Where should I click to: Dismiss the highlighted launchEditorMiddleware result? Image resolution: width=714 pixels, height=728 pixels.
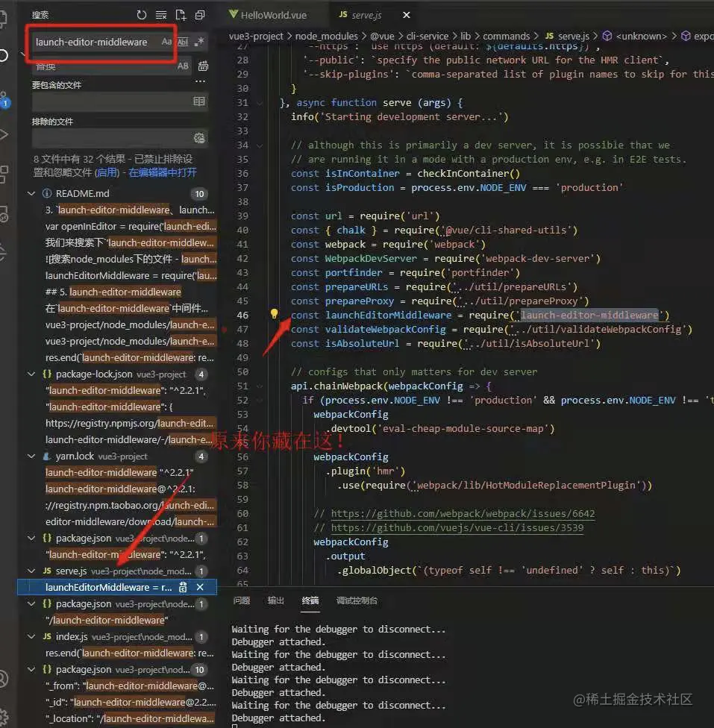[x=200, y=587]
